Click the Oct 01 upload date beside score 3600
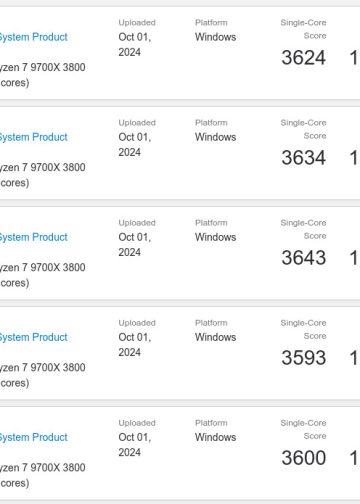 click(135, 444)
